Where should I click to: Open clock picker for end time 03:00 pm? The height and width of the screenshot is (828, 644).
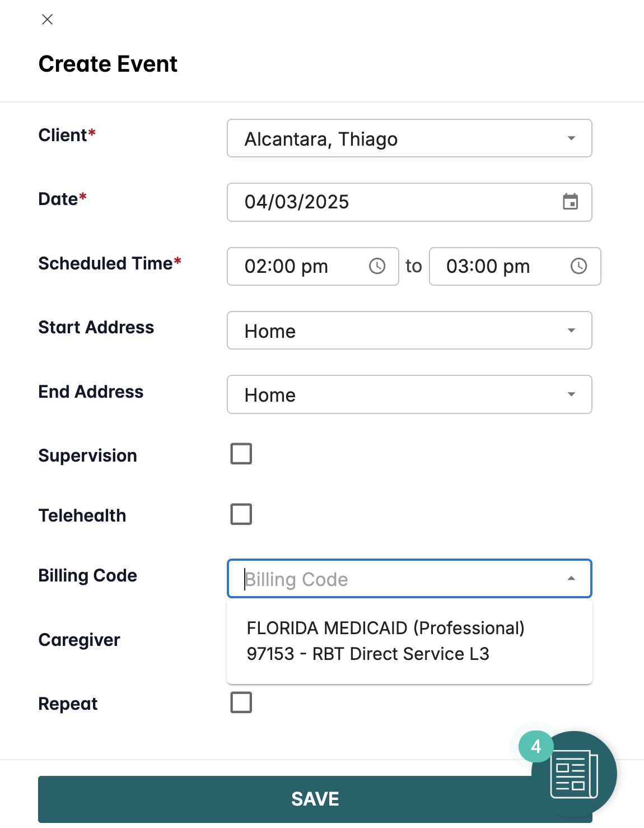578,266
